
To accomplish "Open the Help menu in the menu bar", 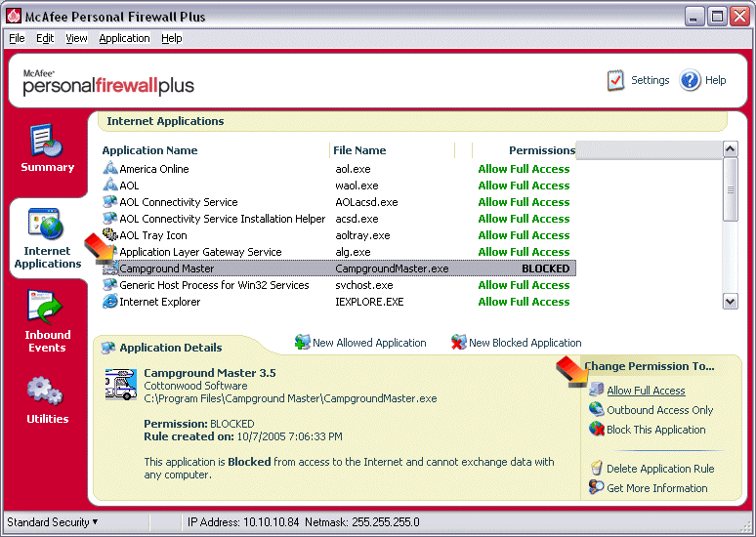I will click(172, 38).
